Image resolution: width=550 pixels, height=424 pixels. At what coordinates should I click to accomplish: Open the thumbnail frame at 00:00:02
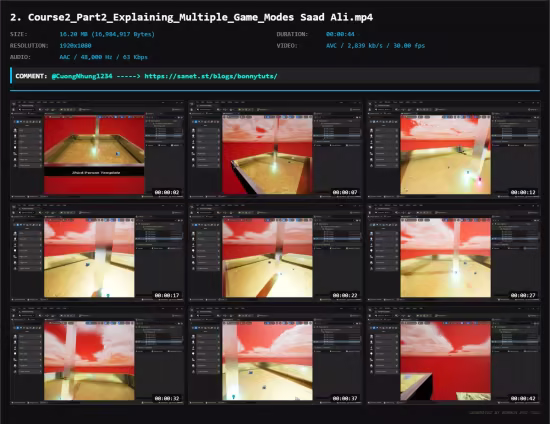pos(97,149)
